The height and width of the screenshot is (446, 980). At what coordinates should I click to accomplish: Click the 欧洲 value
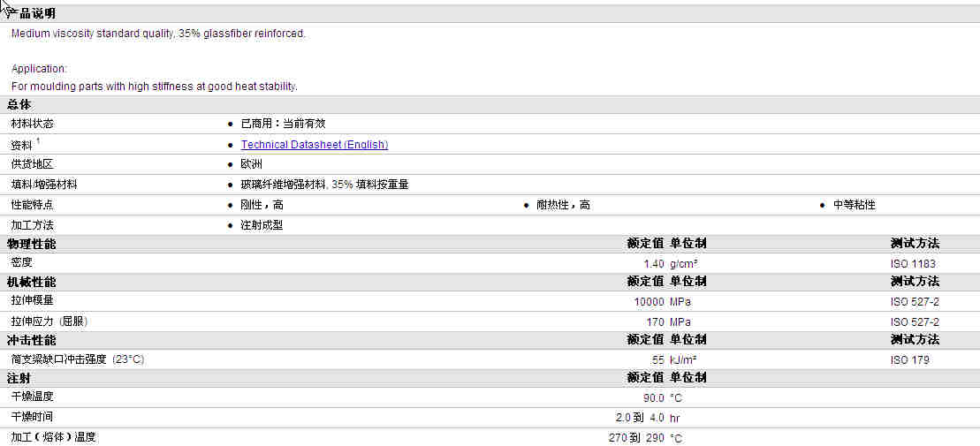tap(251, 164)
